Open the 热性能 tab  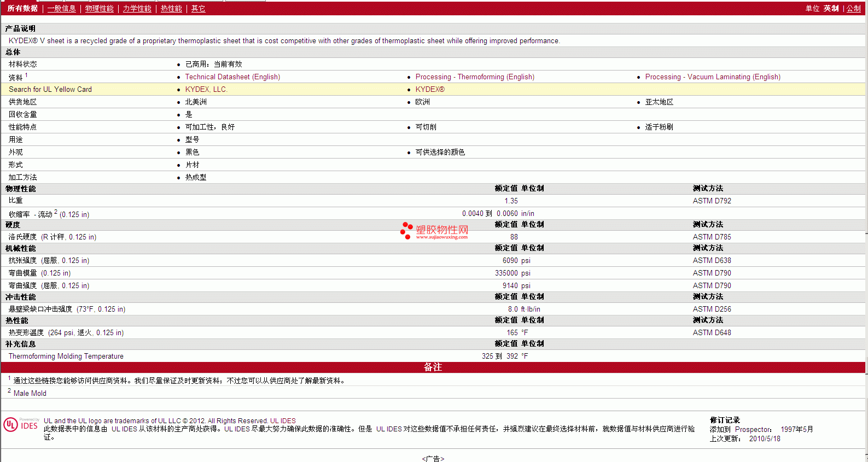click(171, 9)
